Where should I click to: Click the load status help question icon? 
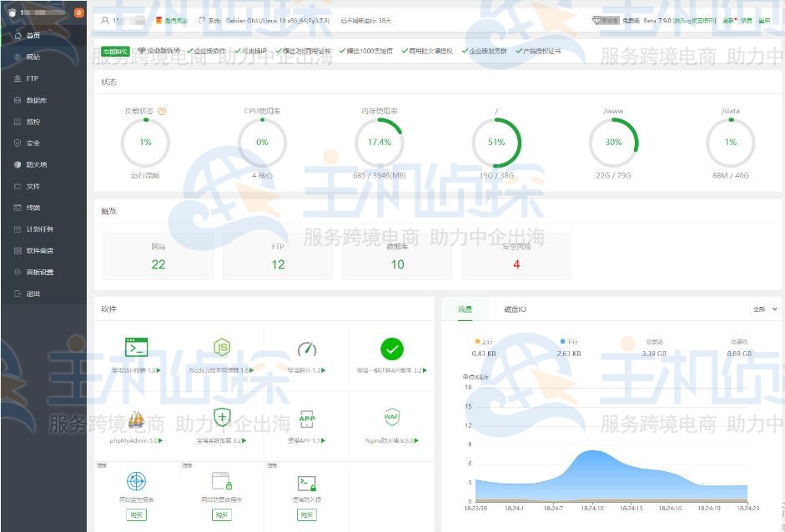coord(162,111)
